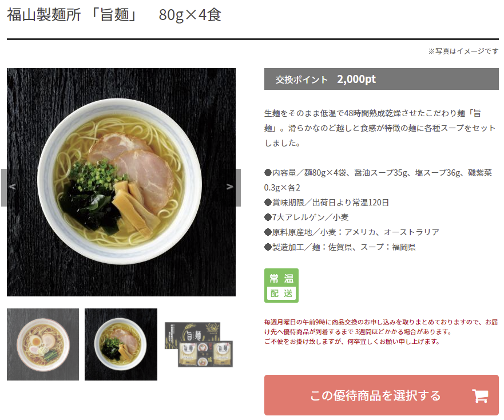This screenshot has height=420, width=504.
Task: Click the 2,000pt point value
Action: [x=356, y=79]
